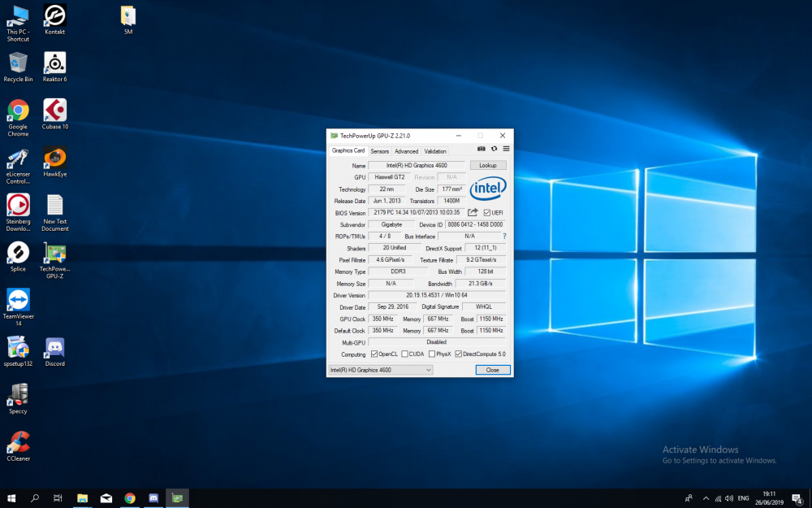Screen dimensions: 812x508
Task: Open Steinberg Download Assistant icon
Action: [18, 212]
